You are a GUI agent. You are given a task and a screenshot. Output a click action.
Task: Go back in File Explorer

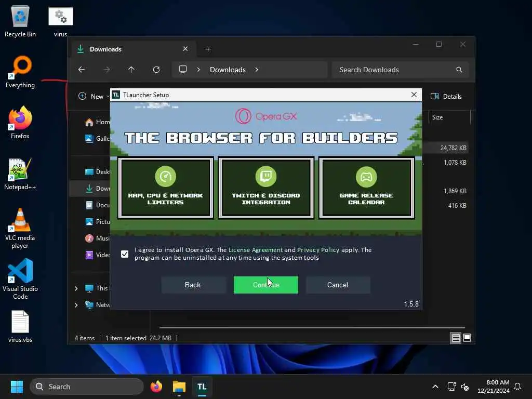pyautogui.click(x=82, y=70)
